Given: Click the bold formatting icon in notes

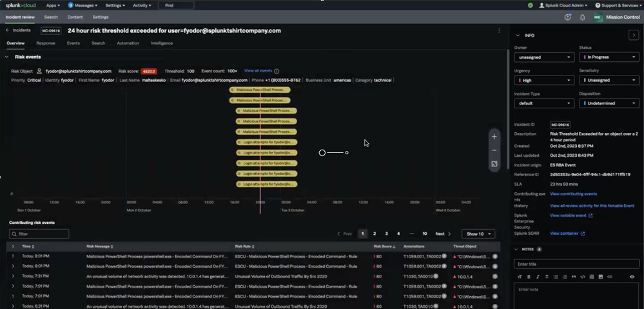Looking at the screenshot, I should (529, 277).
